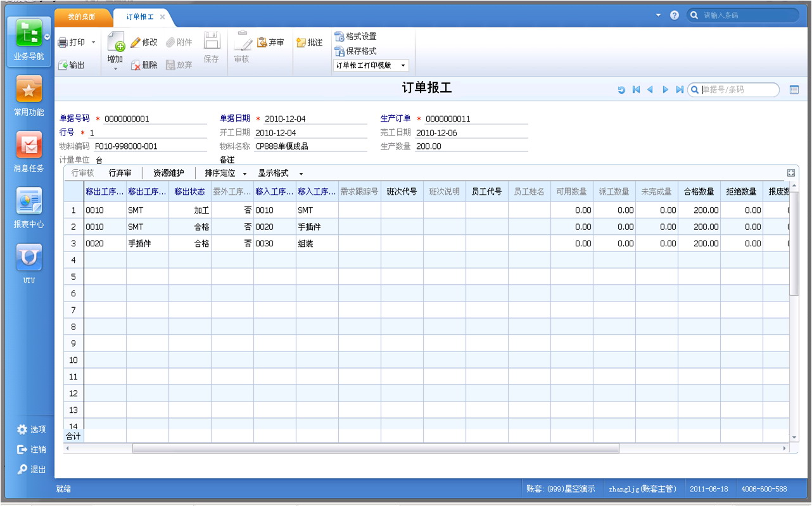Click the 删除 delete button
The width and height of the screenshot is (812, 506).
tap(144, 65)
